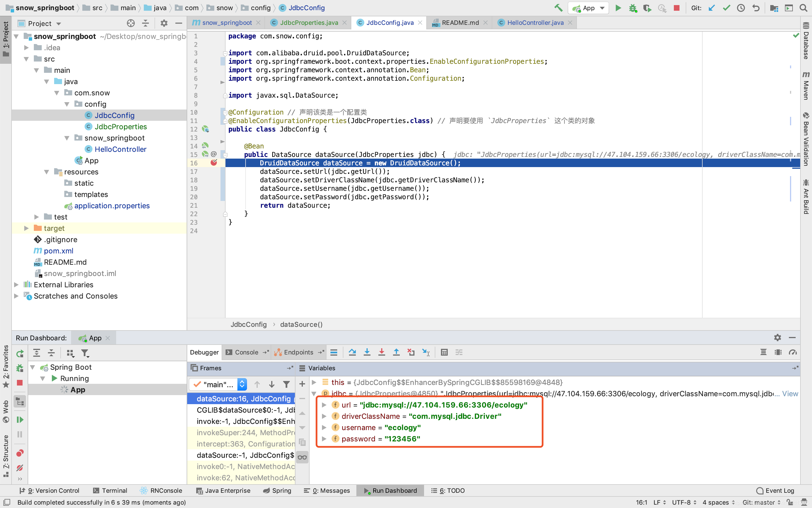The image size is (812, 508).
Task: Toggle Maven tool window on right
Action: (x=806, y=86)
